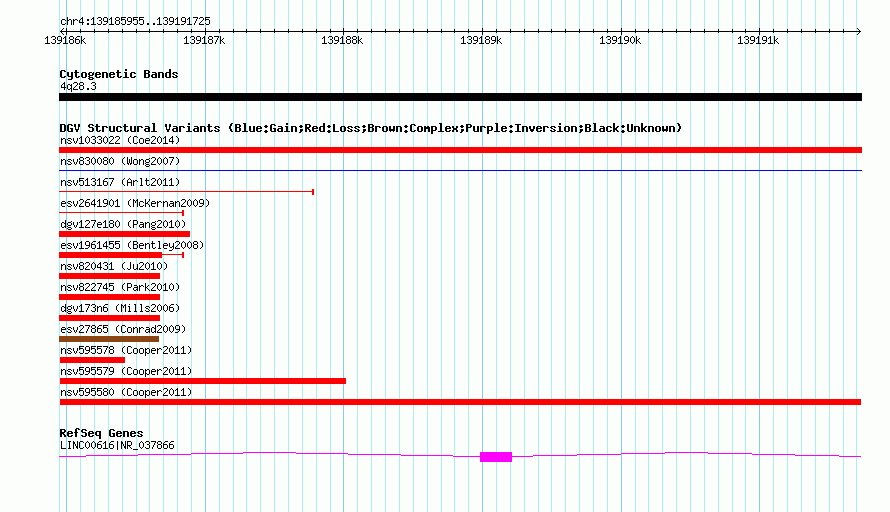890x512 pixels.
Task: Click the black 4q28.3 cytoband bar
Action: pyautogui.click(x=460, y=97)
